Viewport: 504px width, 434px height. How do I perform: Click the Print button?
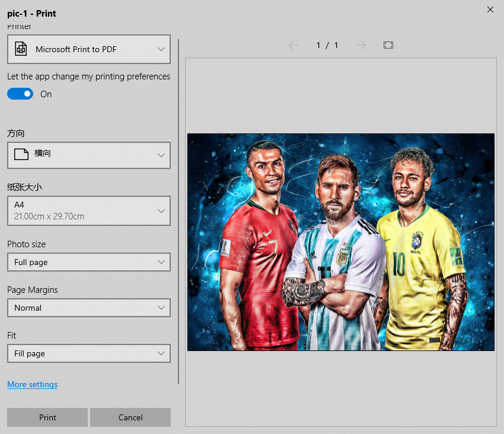[x=47, y=417]
